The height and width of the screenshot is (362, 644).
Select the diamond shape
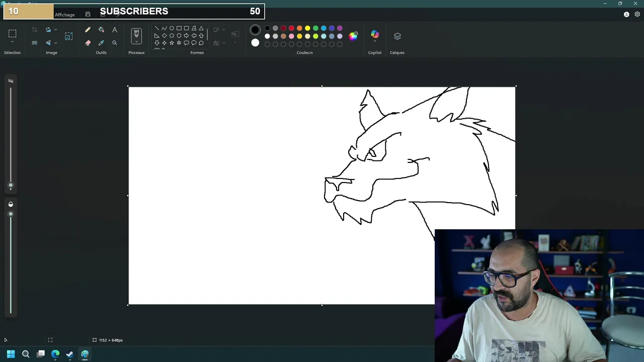click(164, 36)
